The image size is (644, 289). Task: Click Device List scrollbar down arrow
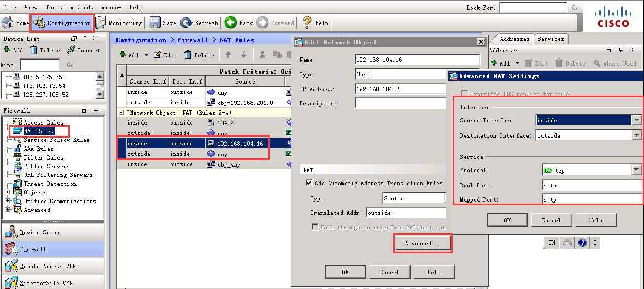click(x=100, y=95)
